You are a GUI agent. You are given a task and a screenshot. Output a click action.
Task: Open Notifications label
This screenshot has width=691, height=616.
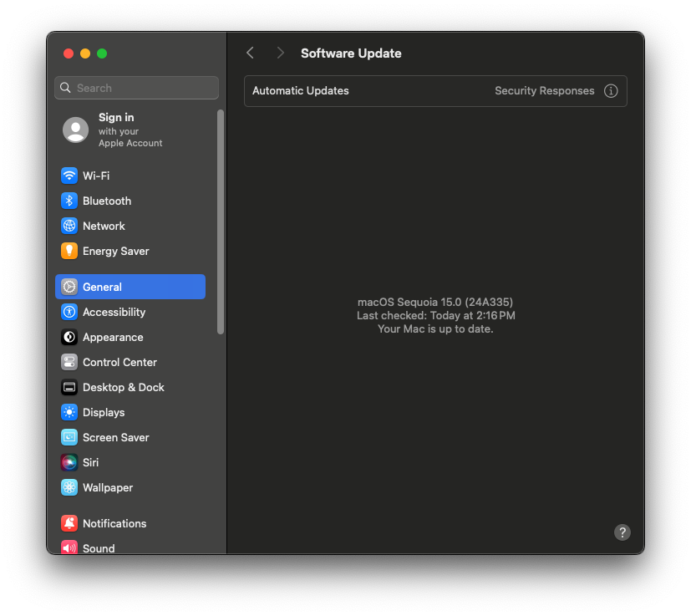pos(114,524)
